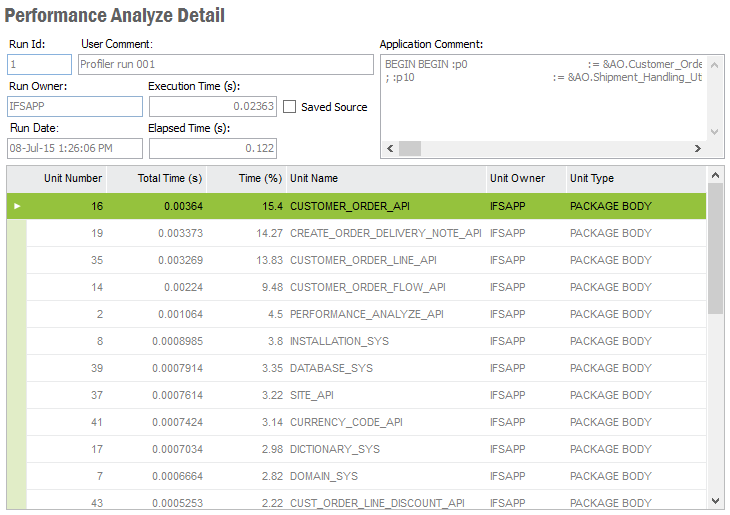Click the current row arrow indicator
The width and height of the screenshot is (730, 515).
click(x=17, y=206)
